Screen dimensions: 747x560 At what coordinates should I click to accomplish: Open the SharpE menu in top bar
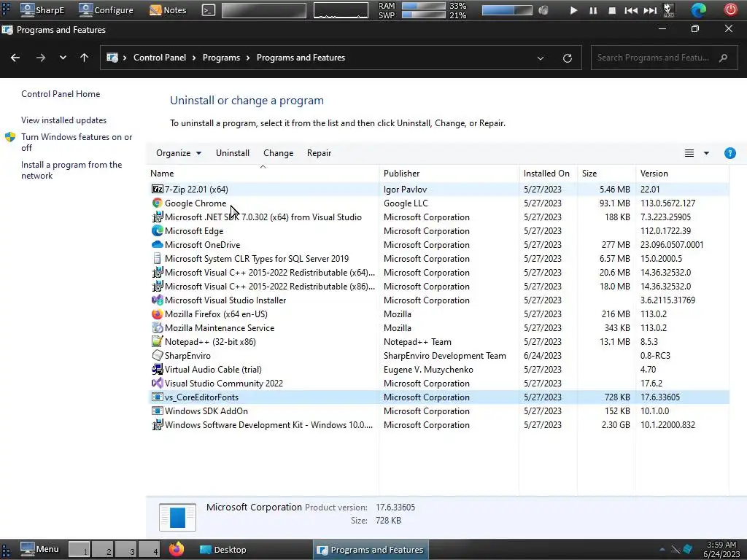(x=42, y=9)
